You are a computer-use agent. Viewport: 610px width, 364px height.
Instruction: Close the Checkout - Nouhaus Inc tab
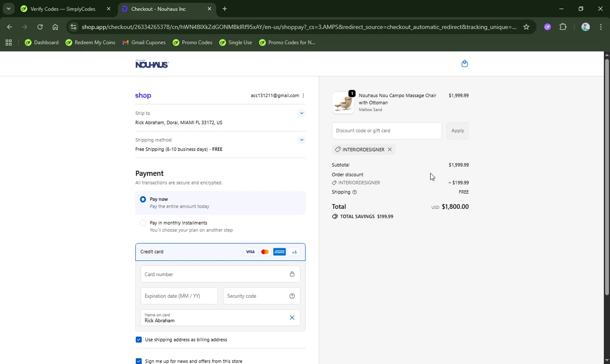(209, 9)
